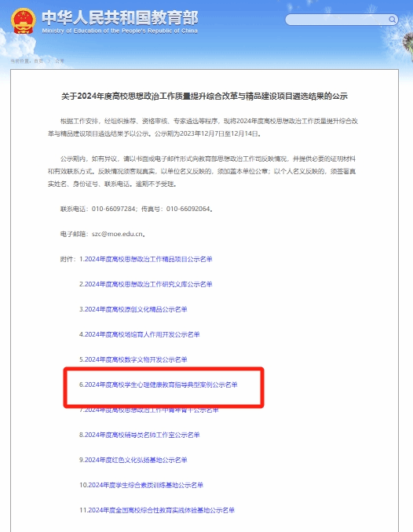This screenshot has height=532, width=413.
Task: Open attachment 6 心理健康教育典型案例名单
Action: coord(159,384)
